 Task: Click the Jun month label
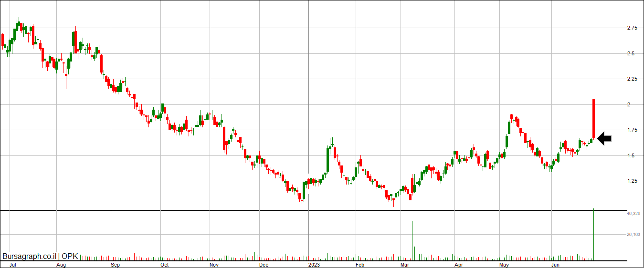(556, 264)
